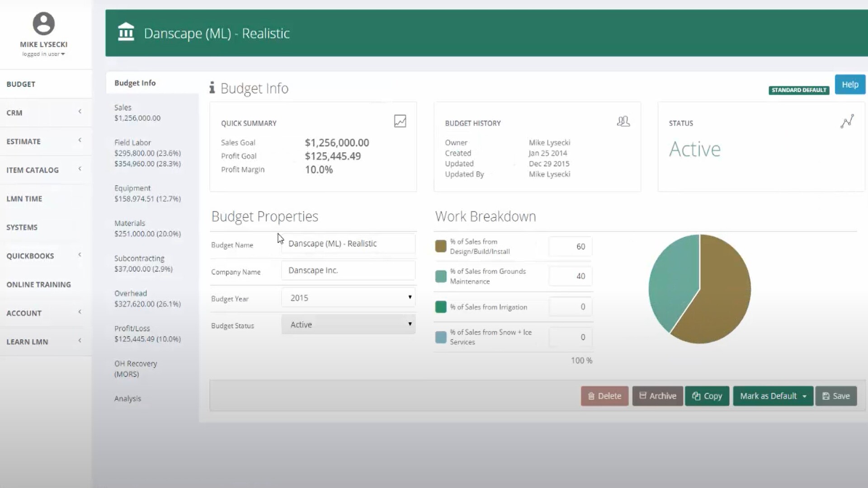The width and height of the screenshot is (868, 488).
Task: Click the bank icon in the Danscape header
Action: (127, 32)
